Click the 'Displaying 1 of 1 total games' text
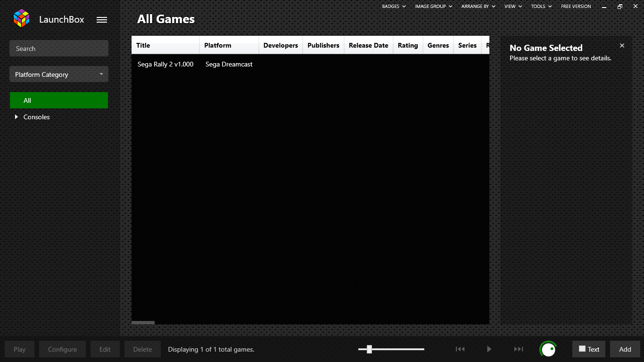The height and width of the screenshot is (362, 644). 211,349
